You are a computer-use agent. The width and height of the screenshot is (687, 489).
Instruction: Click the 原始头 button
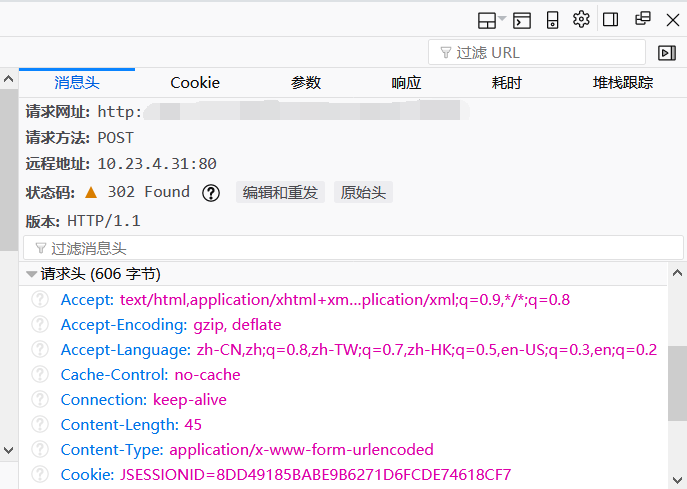point(363,193)
